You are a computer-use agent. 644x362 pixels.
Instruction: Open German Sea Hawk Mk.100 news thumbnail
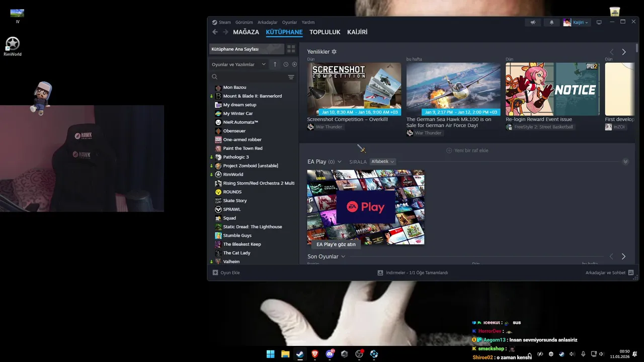pos(453,89)
